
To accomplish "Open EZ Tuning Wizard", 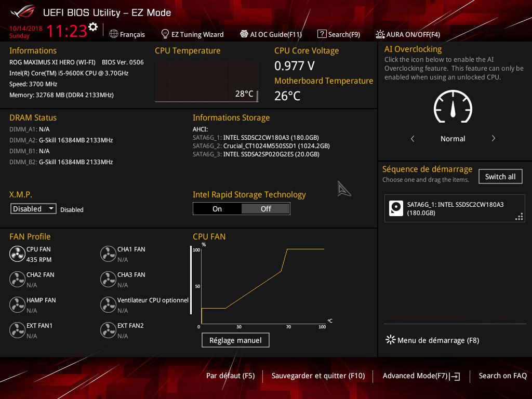I will click(x=192, y=34).
